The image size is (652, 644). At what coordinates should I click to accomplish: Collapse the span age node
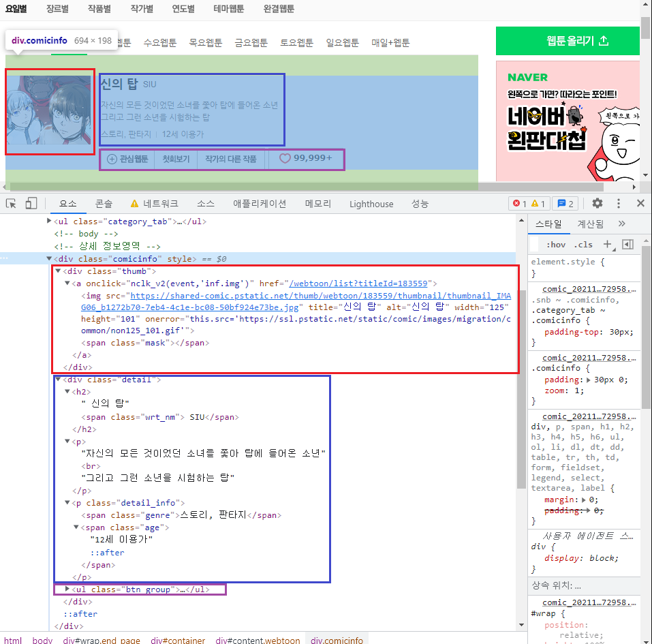point(76,527)
